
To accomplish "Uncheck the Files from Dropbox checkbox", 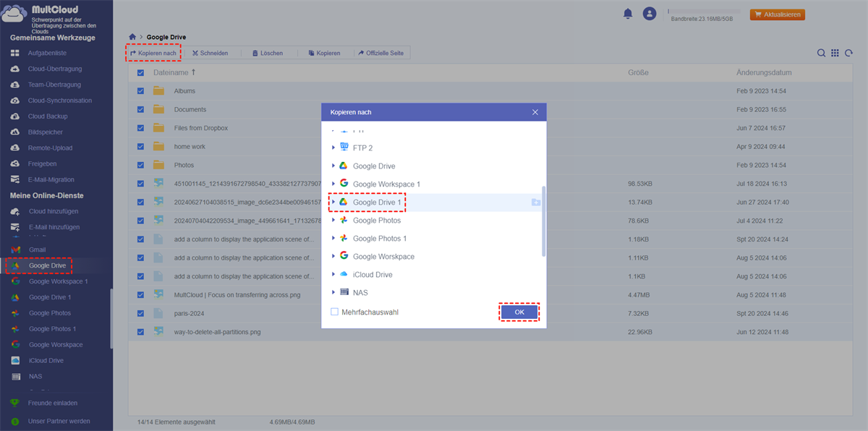I will coord(140,128).
